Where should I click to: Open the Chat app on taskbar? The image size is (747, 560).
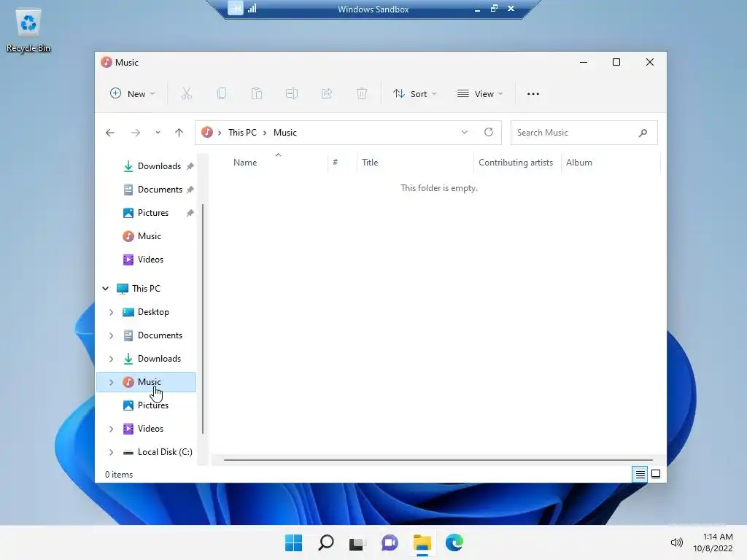pos(390,542)
